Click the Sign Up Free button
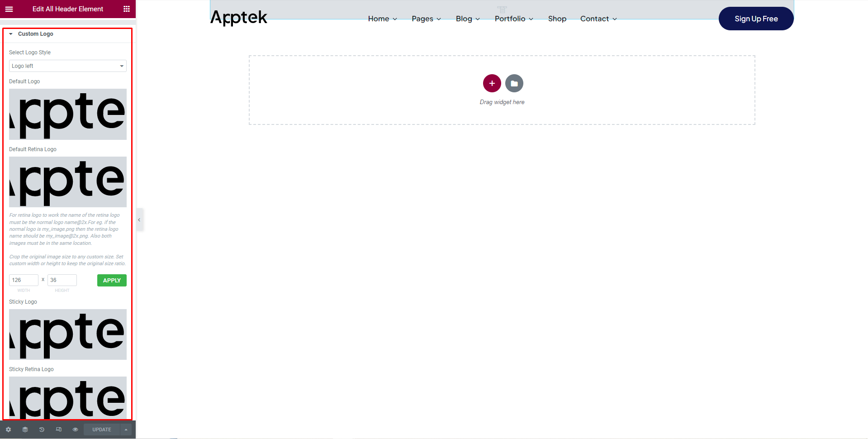868x439 pixels. pos(756,19)
